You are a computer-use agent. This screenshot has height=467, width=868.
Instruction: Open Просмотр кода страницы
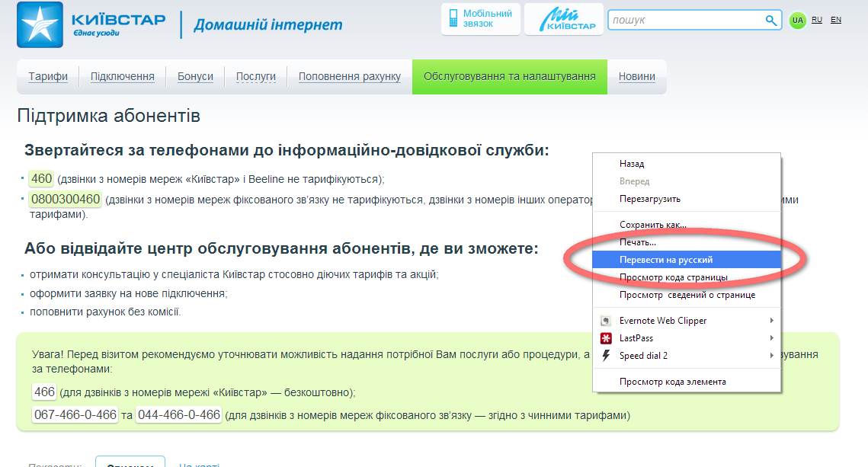point(687,278)
